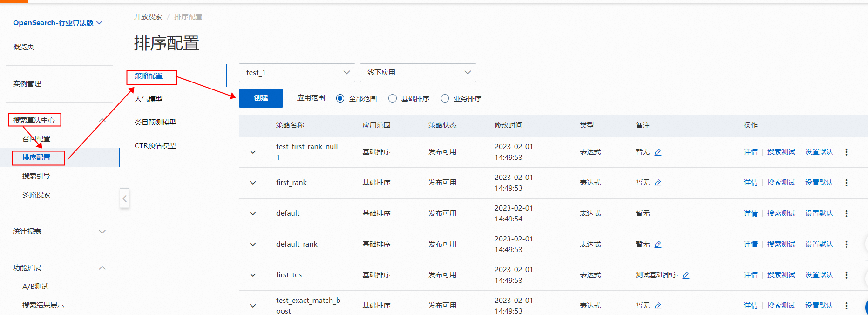The height and width of the screenshot is (315, 868).
Task: Switch to 人气模型 tab
Action: coord(149,99)
